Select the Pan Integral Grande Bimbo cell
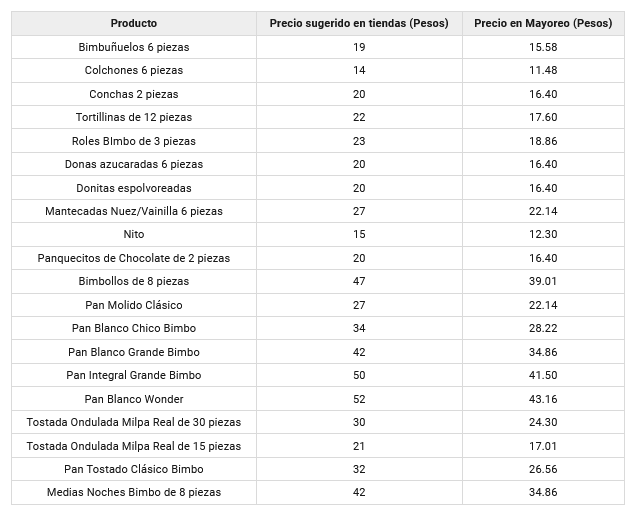Screen dimensions: 631x510 (x=134, y=375)
